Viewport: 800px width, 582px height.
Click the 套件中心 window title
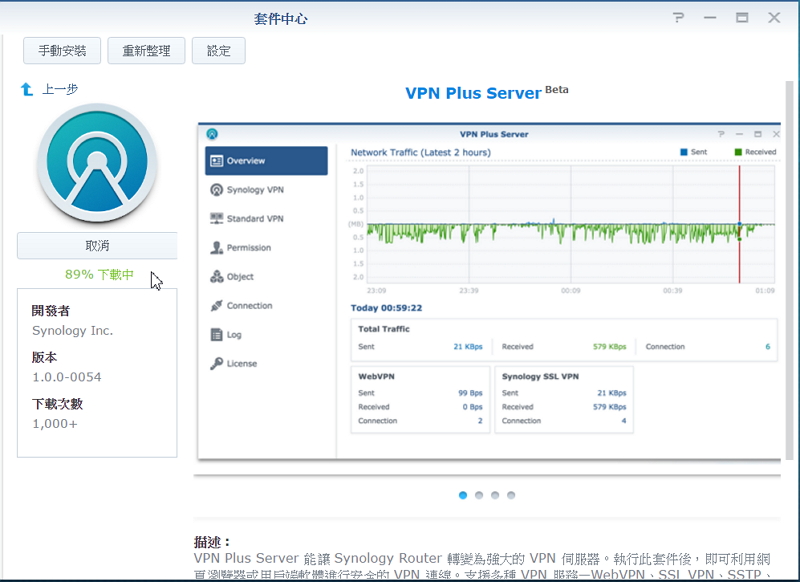click(x=281, y=19)
